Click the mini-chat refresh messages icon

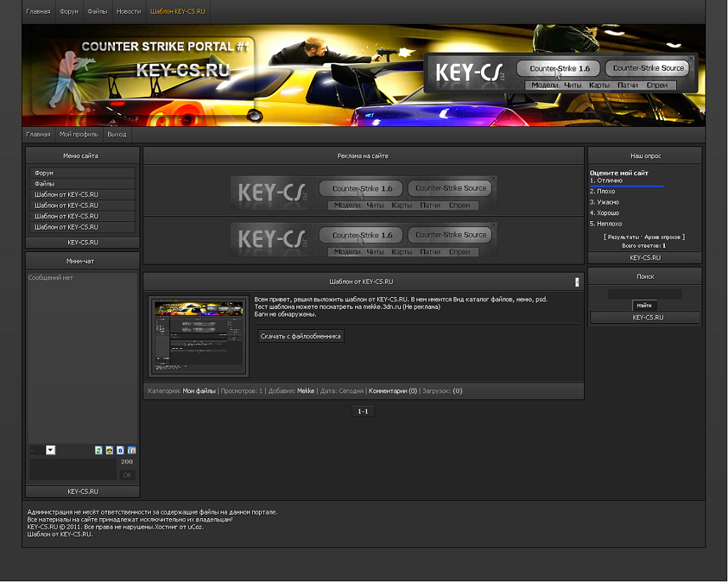98,450
